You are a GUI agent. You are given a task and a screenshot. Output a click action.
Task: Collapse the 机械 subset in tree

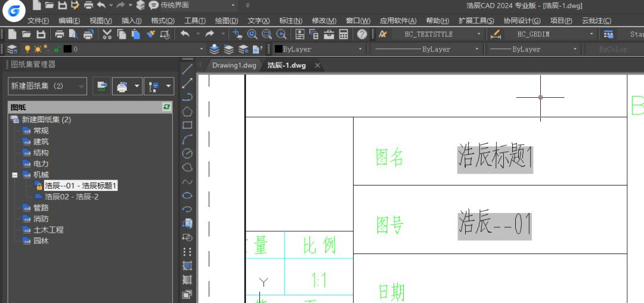(x=15, y=175)
